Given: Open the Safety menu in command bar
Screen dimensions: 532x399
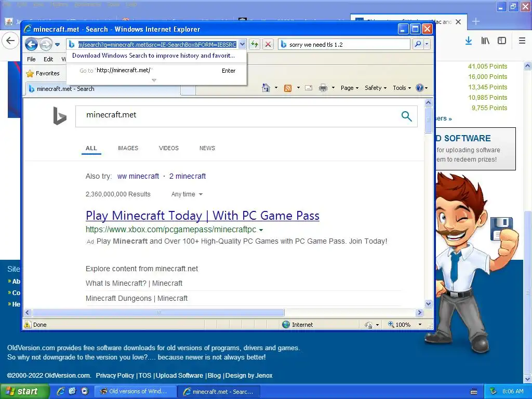Looking at the screenshot, I should 376,88.
